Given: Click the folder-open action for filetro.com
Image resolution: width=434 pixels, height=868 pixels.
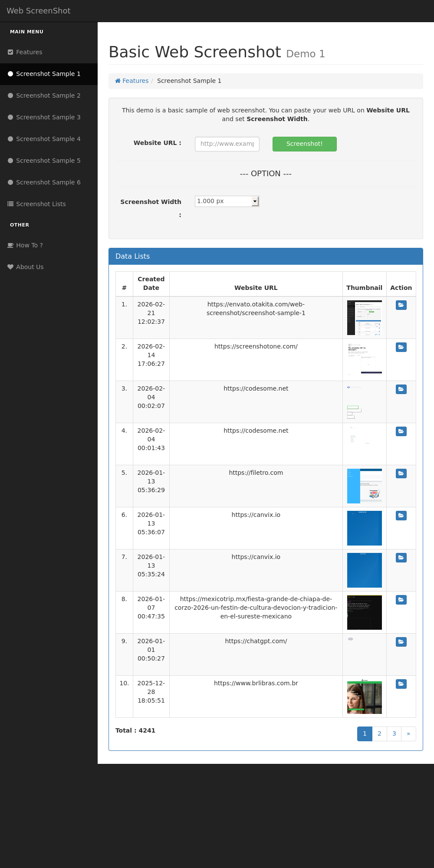Looking at the screenshot, I should (401, 473).
